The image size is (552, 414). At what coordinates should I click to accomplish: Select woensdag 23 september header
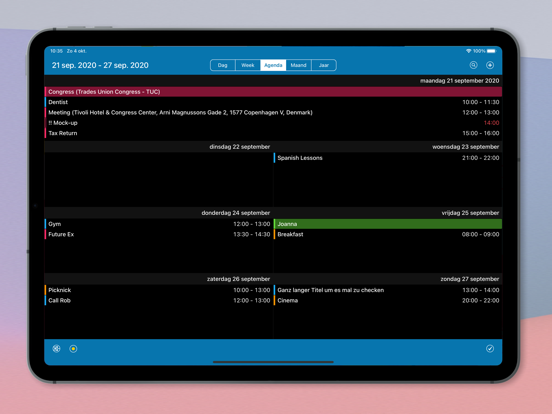[x=465, y=147]
